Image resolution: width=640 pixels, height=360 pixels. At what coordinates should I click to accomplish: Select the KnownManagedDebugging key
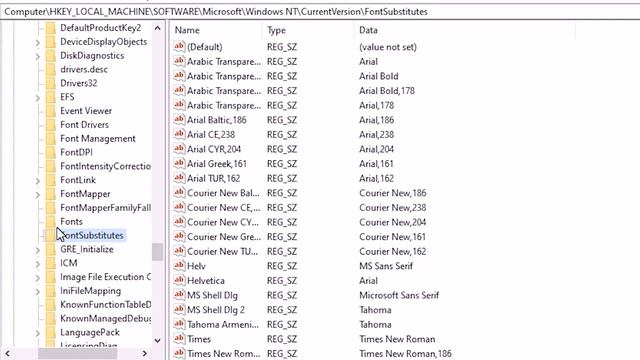coord(105,318)
